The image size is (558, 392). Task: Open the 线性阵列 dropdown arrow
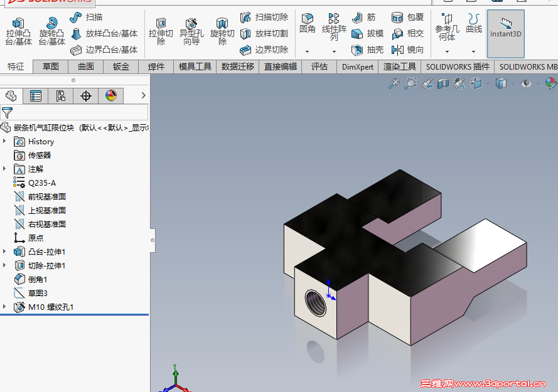334,51
